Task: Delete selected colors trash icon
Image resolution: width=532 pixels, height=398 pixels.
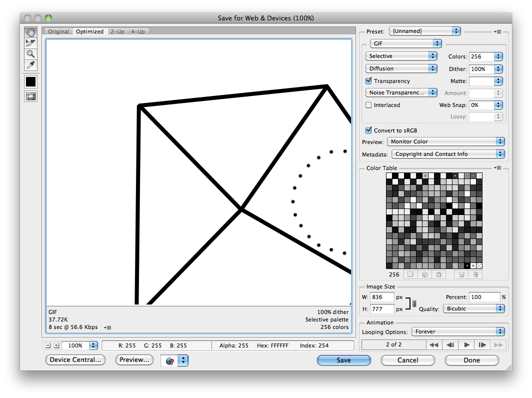Action: point(475,274)
